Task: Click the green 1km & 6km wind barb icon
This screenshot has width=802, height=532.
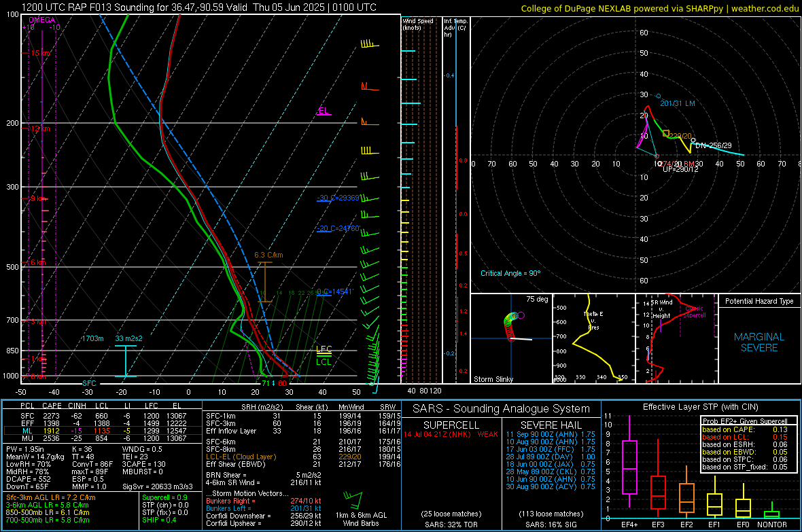Action: [353, 500]
